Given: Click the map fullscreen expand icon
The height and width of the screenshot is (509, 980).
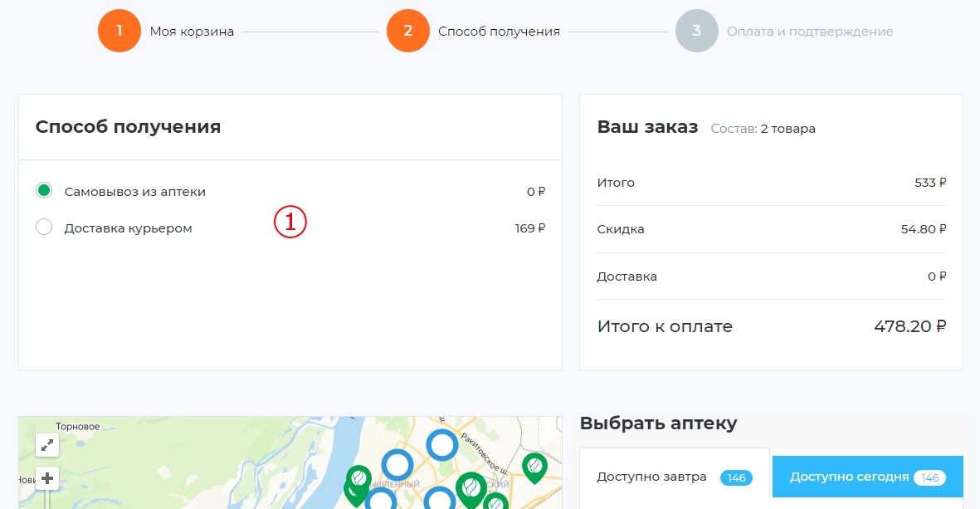Looking at the screenshot, I should pyautogui.click(x=47, y=445).
